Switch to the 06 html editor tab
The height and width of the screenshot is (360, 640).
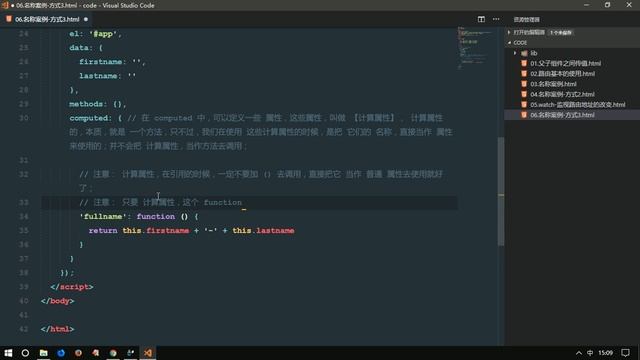pos(47,19)
